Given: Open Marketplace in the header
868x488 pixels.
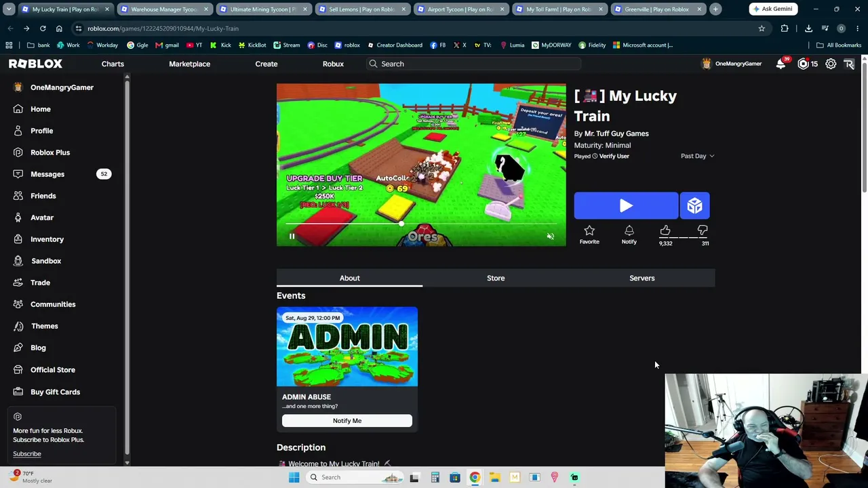Looking at the screenshot, I should click(189, 64).
